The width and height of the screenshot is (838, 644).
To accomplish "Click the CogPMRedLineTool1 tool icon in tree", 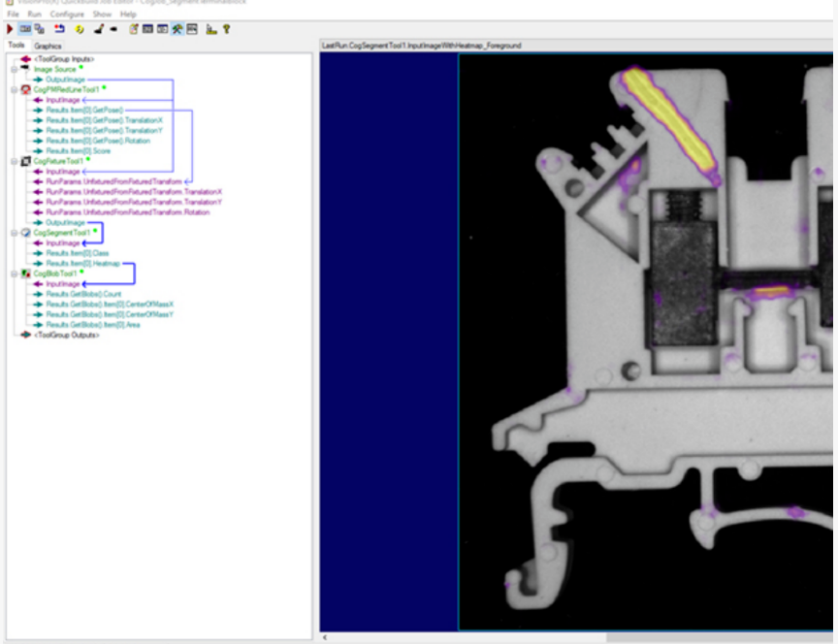I will 26,89.
